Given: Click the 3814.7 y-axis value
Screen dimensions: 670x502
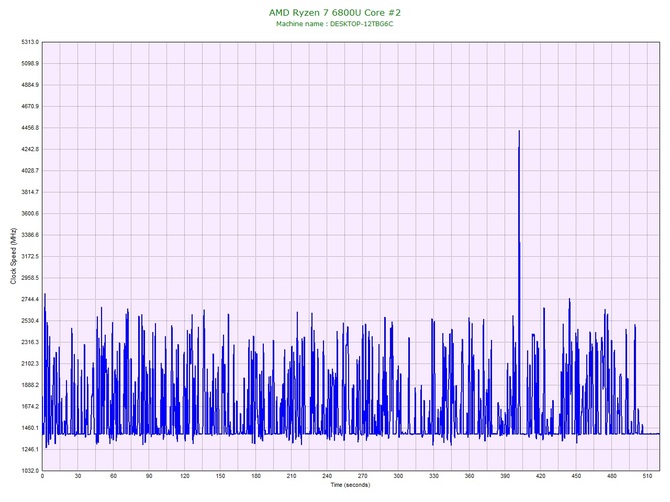Looking at the screenshot, I should pos(30,192).
